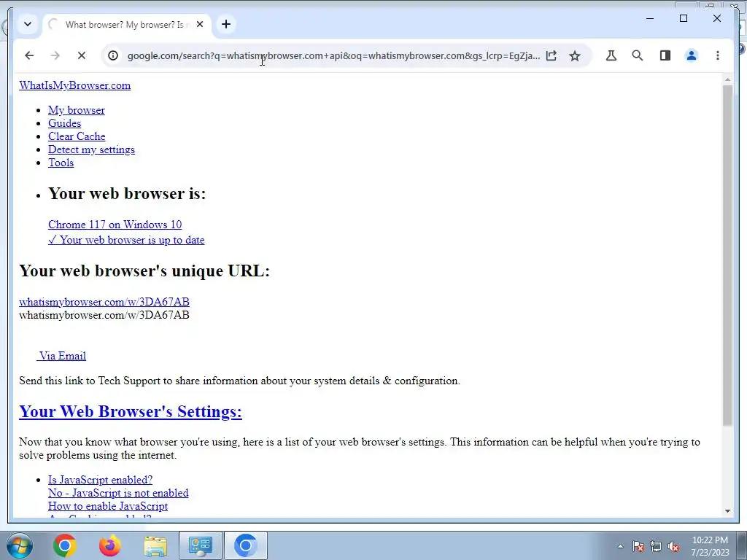The image size is (747, 560).
Task: Open the muted volume tray icon
Action: [673, 546]
